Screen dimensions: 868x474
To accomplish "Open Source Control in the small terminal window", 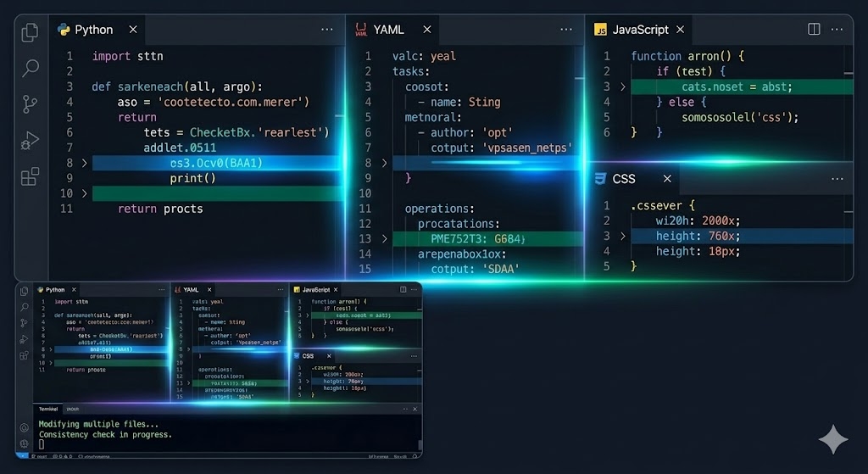I will coord(25,323).
